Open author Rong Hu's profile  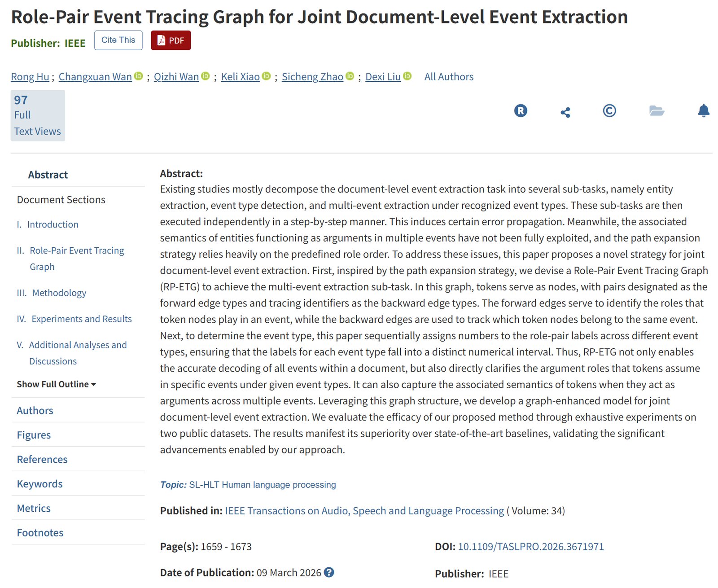pyautogui.click(x=30, y=77)
